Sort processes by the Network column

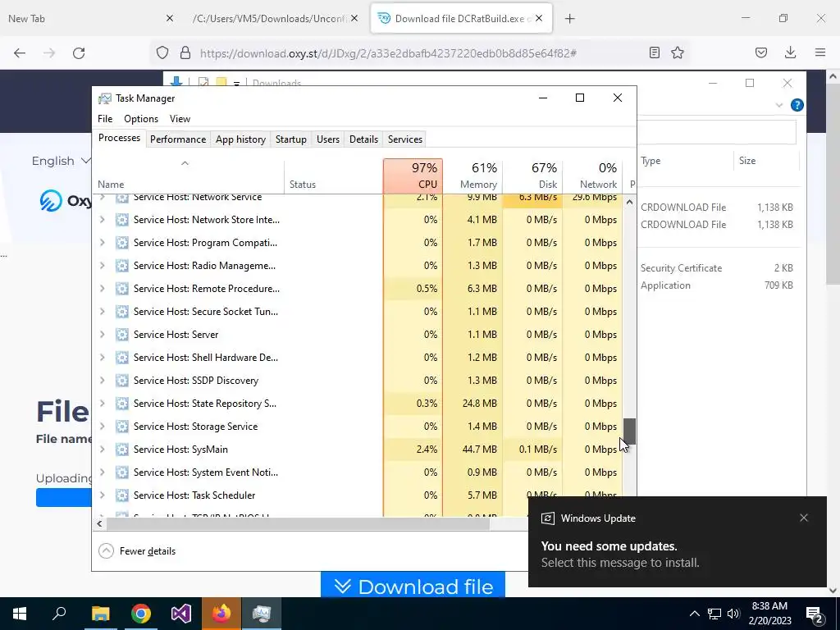click(592, 176)
